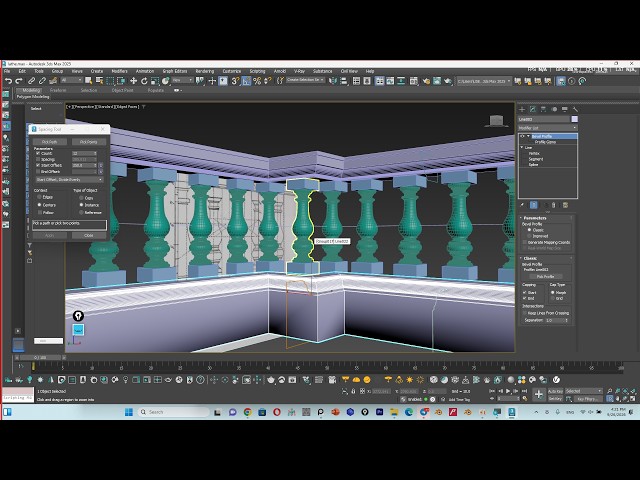Choose the Rectangular Selection Region icon

pyautogui.click(x=110, y=81)
